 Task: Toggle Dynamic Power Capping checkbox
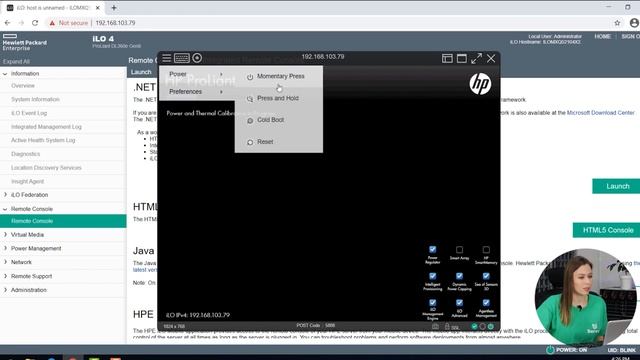459,276
